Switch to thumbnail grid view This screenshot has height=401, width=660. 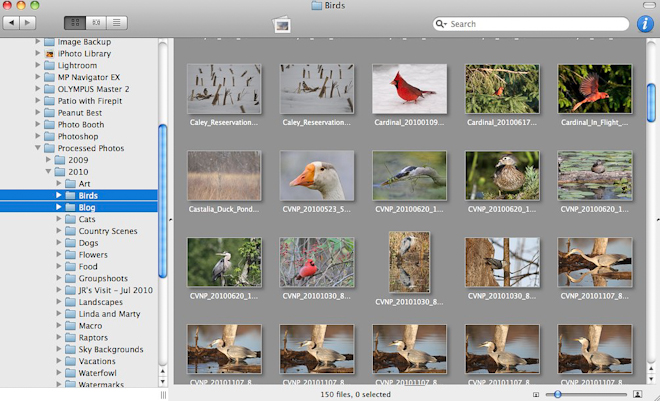pos(75,23)
